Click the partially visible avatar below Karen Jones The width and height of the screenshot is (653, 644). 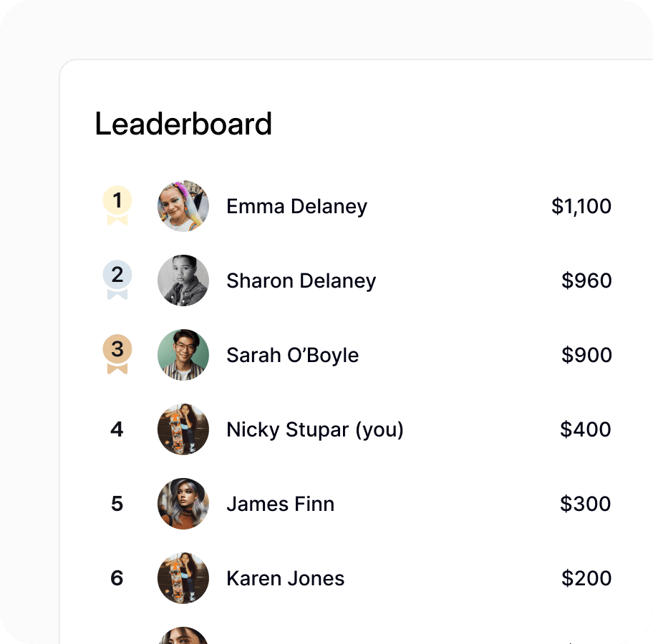click(x=183, y=635)
